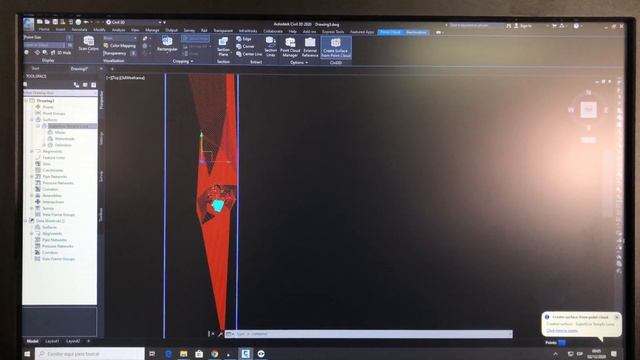The image size is (640, 360).
Task: Click the Section Plane tool
Action: 223,47
